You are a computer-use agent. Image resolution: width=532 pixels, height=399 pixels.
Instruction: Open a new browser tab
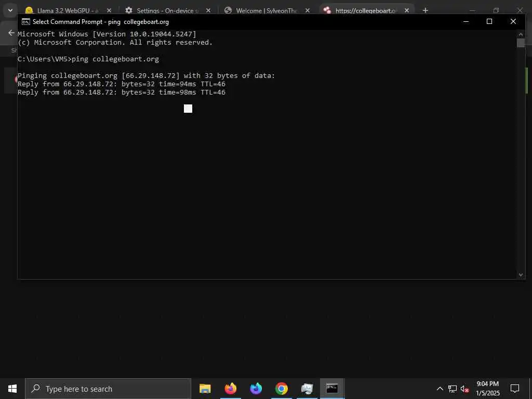pyautogui.click(x=425, y=10)
